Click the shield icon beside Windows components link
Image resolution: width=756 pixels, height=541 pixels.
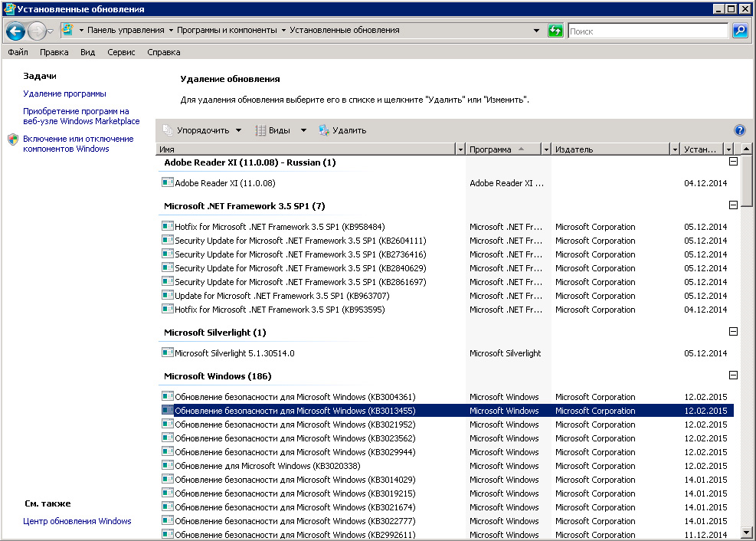pyautogui.click(x=13, y=139)
